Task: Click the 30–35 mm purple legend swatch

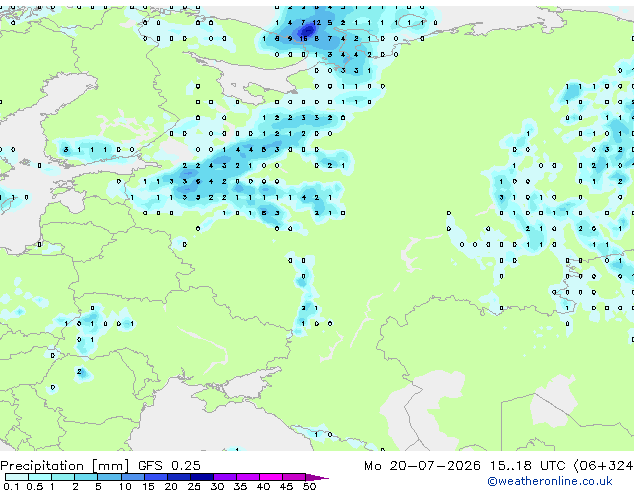Action: click(225, 477)
